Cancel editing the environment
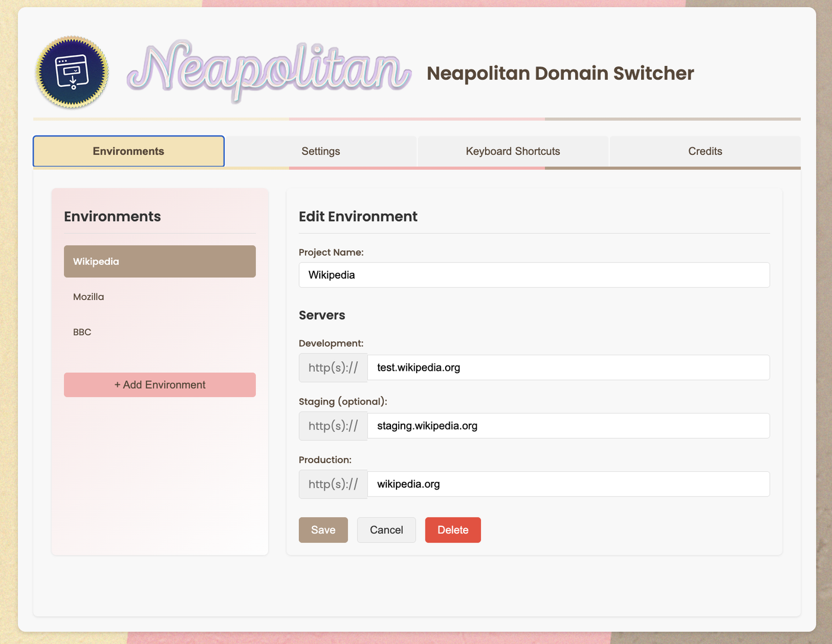Viewport: 832px width, 644px height. [x=386, y=530]
